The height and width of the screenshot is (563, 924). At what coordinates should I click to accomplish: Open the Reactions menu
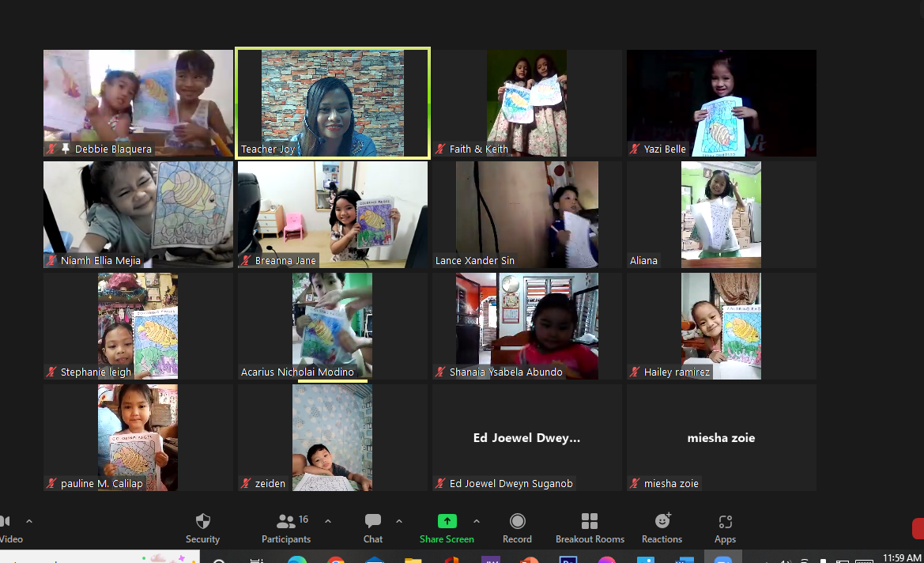tap(662, 529)
